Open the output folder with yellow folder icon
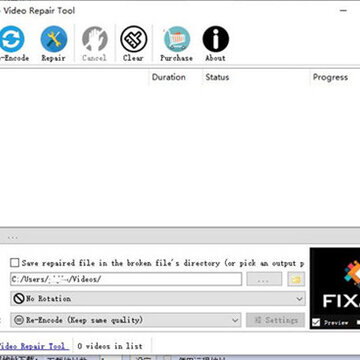Image resolution: width=360 pixels, height=360 pixels. 296,279
